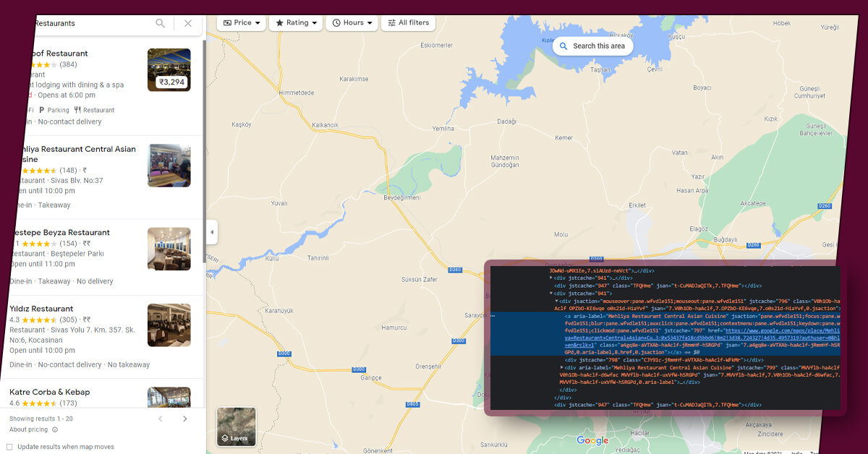Click the D805 road shield
This screenshot has width=868, height=454.
(x=412, y=404)
